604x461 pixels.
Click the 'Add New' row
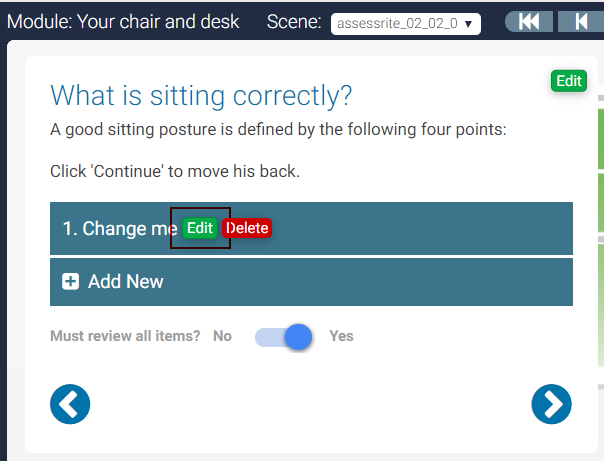[x=311, y=282]
